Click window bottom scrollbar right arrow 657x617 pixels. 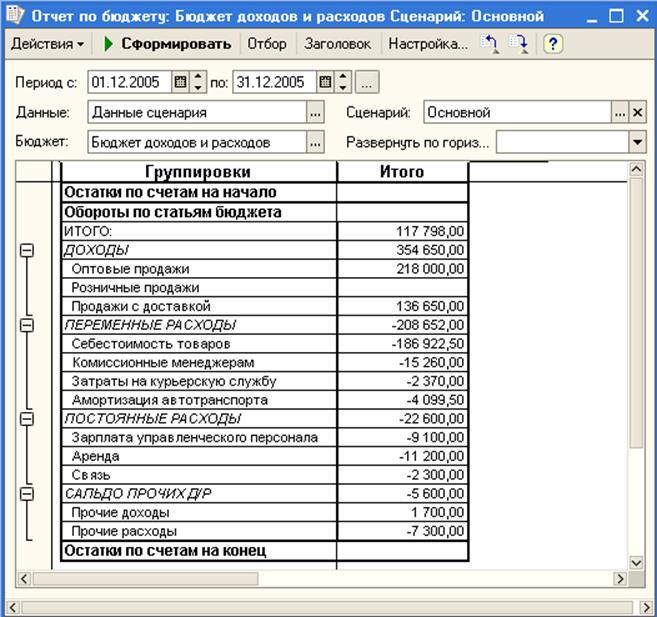647,607
